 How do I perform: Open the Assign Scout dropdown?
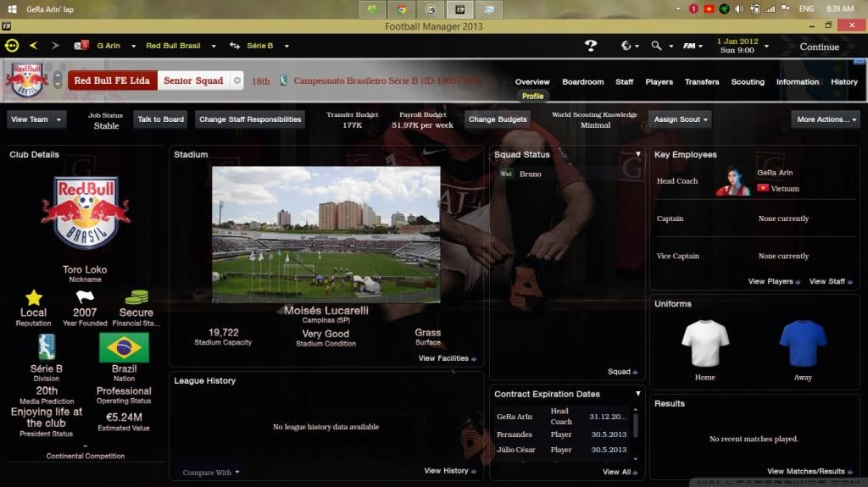681,119
